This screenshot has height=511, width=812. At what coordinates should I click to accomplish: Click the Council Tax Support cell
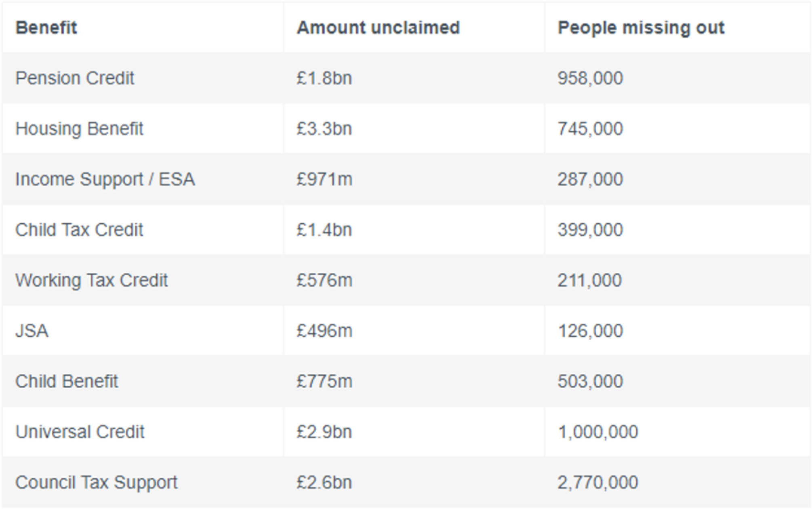(x=96, y=482)
